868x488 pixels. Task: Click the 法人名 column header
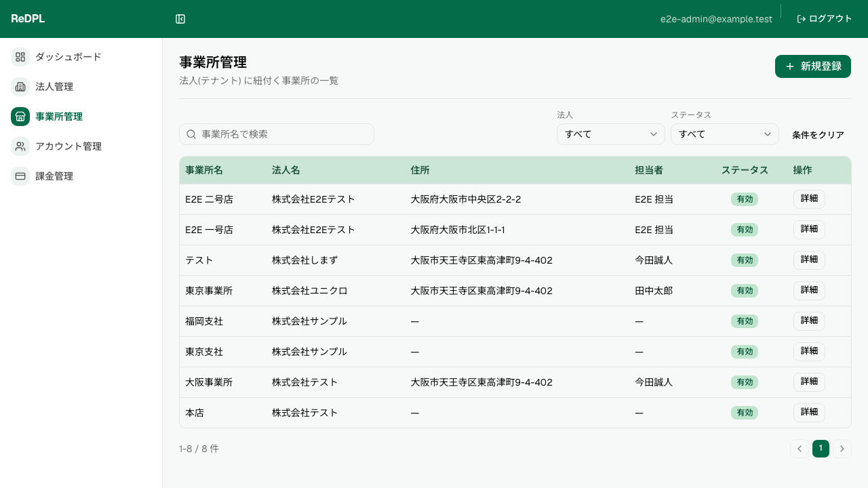(x=286, y=170)
